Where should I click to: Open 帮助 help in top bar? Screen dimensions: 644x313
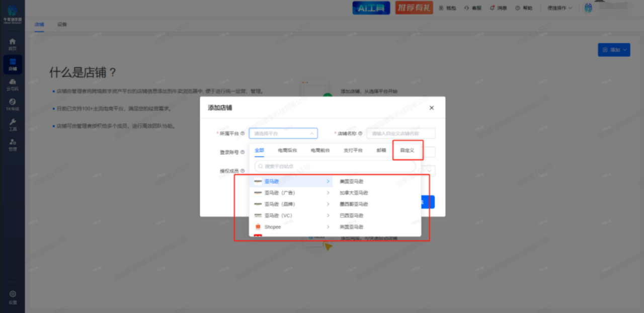(x=524, y=8)
